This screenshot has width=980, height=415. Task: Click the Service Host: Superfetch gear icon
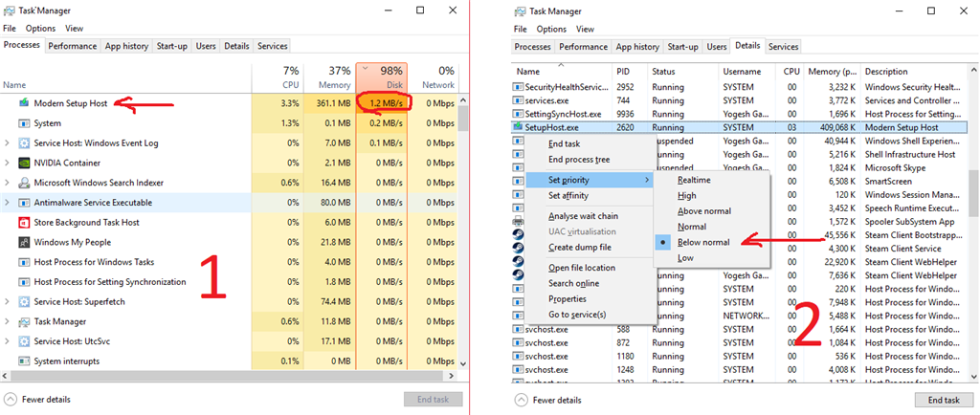point(24,301)
